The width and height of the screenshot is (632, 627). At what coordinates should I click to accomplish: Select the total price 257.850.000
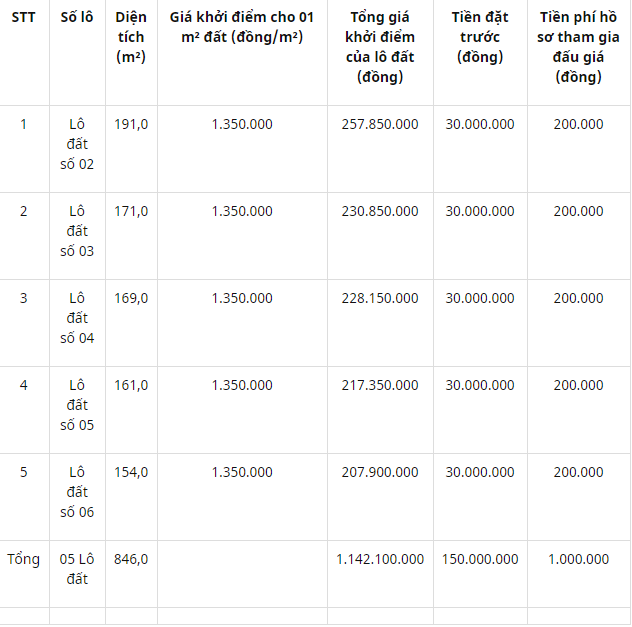[380, 124]
